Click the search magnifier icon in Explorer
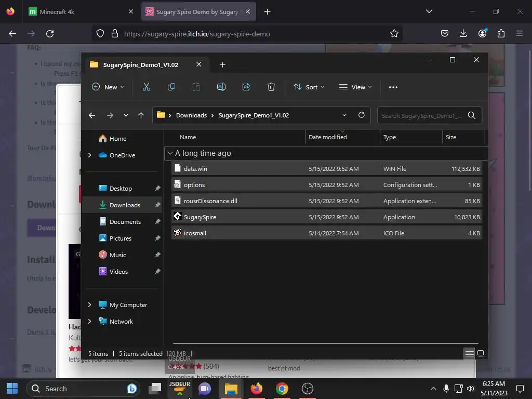 (x=472, y=115)
